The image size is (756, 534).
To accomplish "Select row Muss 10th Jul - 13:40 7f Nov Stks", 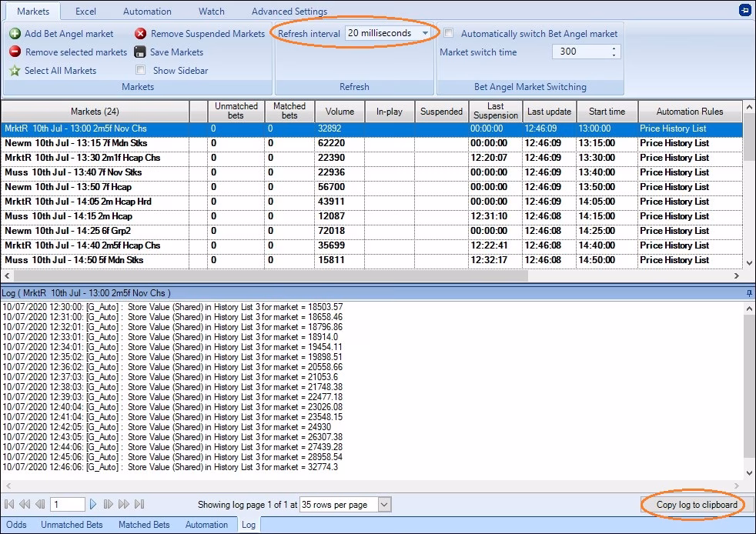I will click(371, 172).
